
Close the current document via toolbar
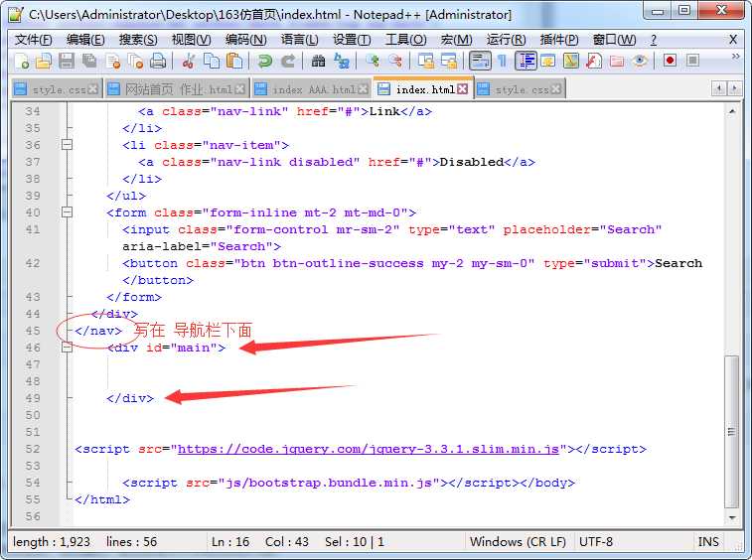point(113,62)
